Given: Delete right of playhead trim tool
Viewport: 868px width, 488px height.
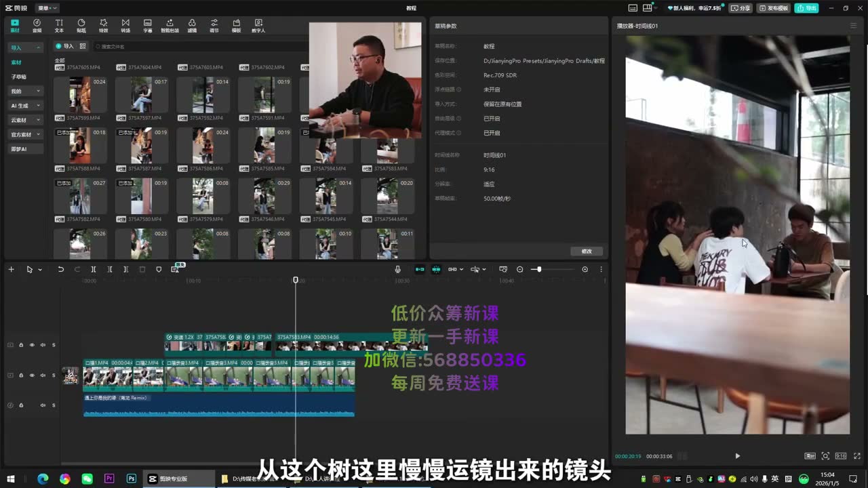Looking at the screenshot, I should (125, 269).
